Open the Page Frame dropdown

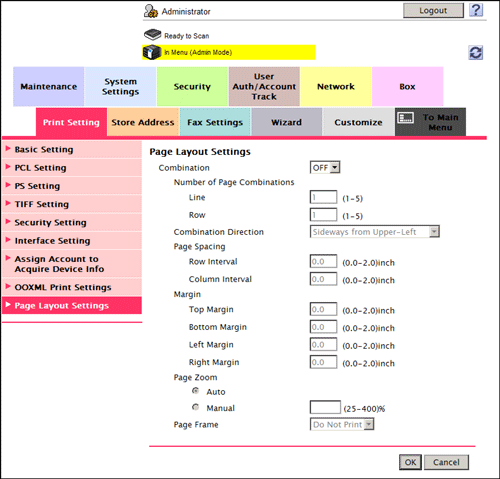tap(342, 424)
